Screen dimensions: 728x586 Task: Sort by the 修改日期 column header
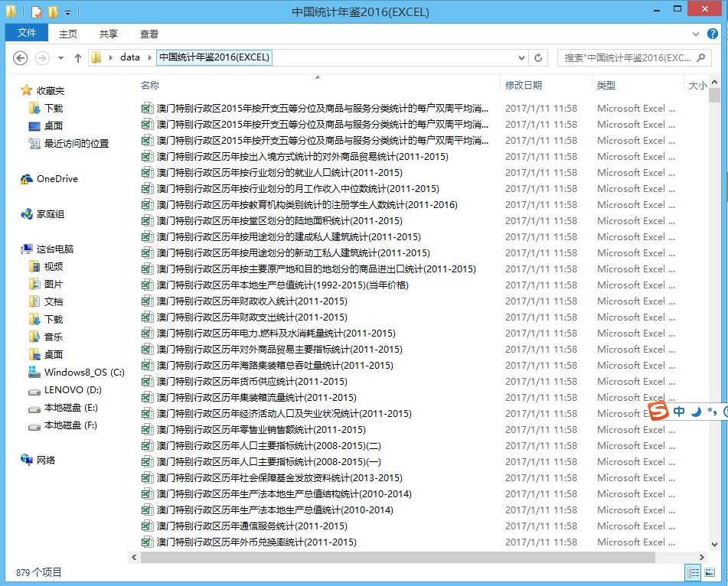[x=524, y=86]
